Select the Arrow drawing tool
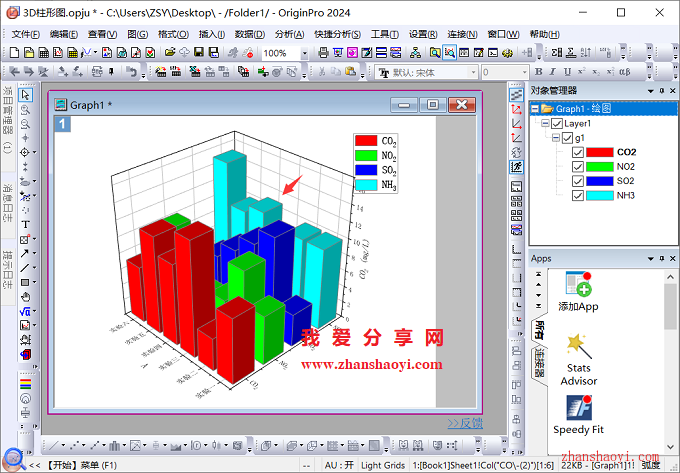This screenshot has width=680, height=473. (x=24, y=253)
